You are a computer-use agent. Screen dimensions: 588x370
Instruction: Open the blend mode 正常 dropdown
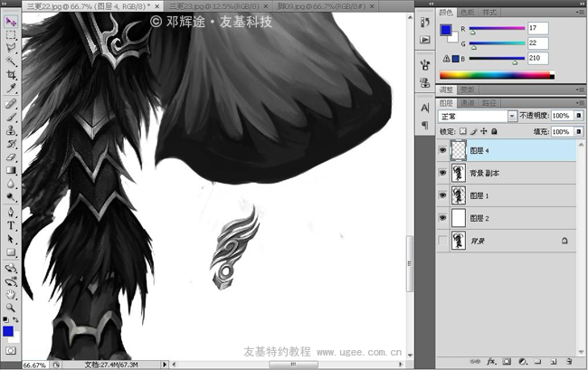point(478,116)
